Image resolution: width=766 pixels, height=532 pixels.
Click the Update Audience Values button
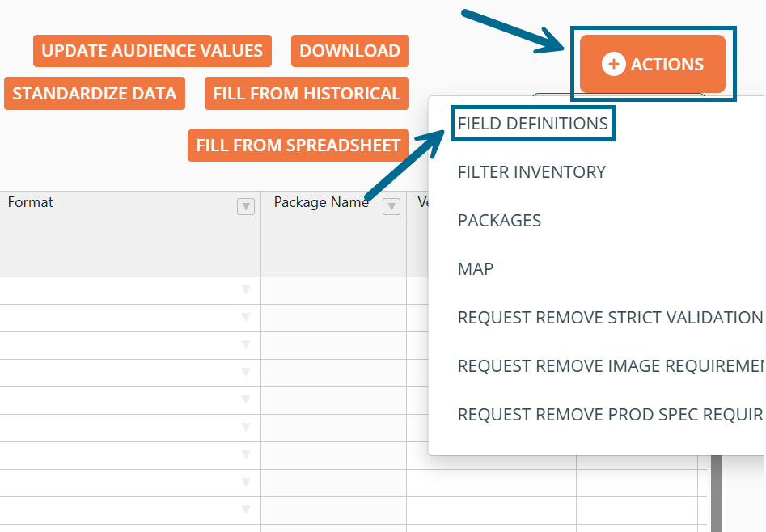click(152, 51)
